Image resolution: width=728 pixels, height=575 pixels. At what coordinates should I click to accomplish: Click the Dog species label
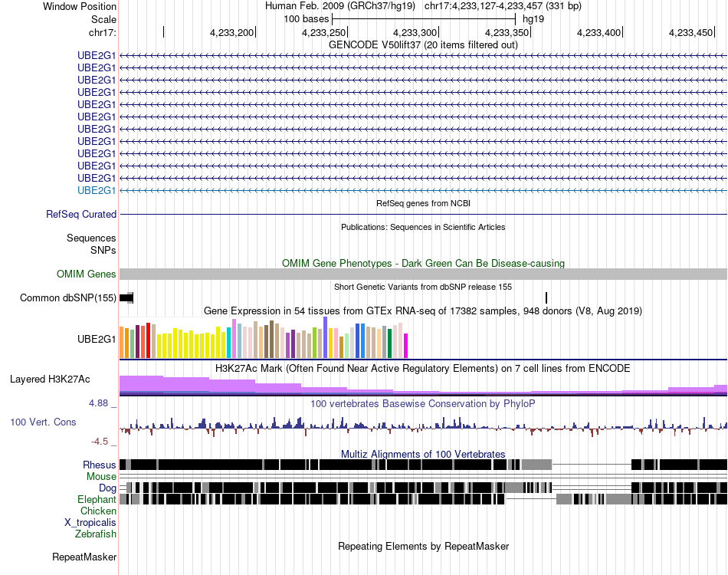point(107,488)
